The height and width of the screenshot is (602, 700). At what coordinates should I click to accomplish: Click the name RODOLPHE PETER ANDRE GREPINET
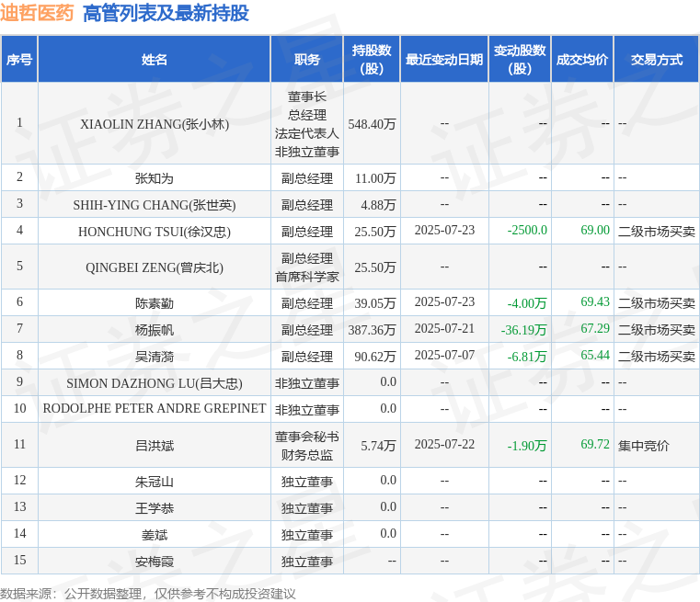pos(155,408)
